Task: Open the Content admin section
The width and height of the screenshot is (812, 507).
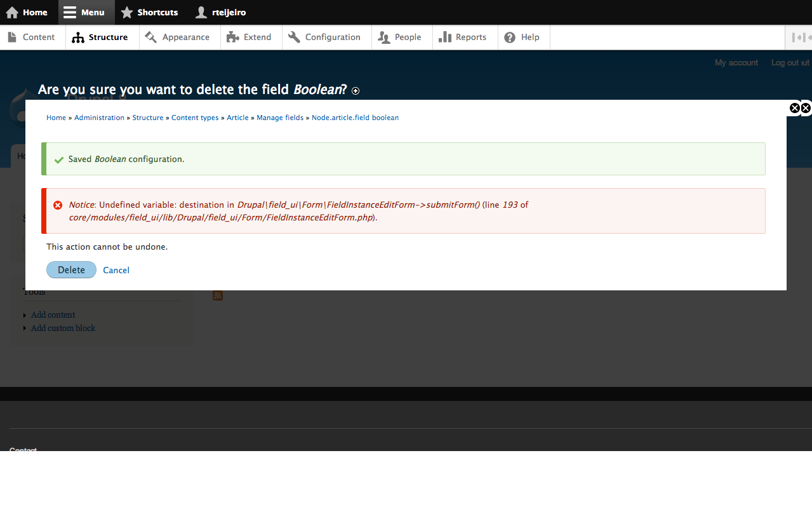Action: click(x=32, y=37)
